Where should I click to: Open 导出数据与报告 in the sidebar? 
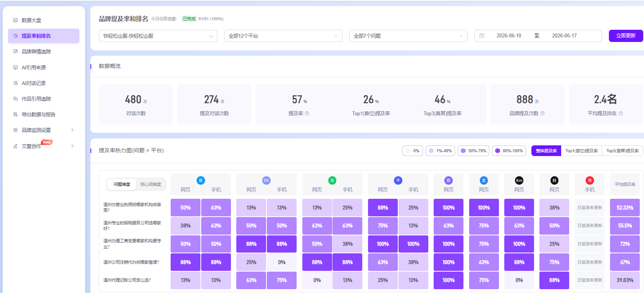(x=44, y=114)
